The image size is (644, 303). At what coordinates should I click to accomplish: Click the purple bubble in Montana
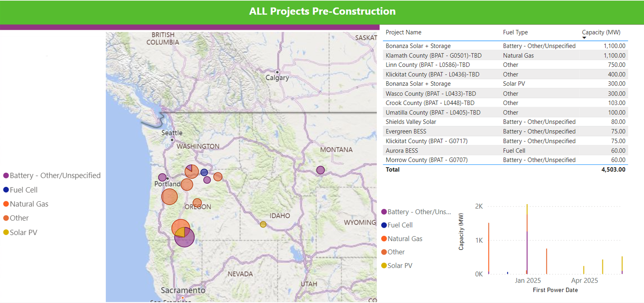pos(320,170)
